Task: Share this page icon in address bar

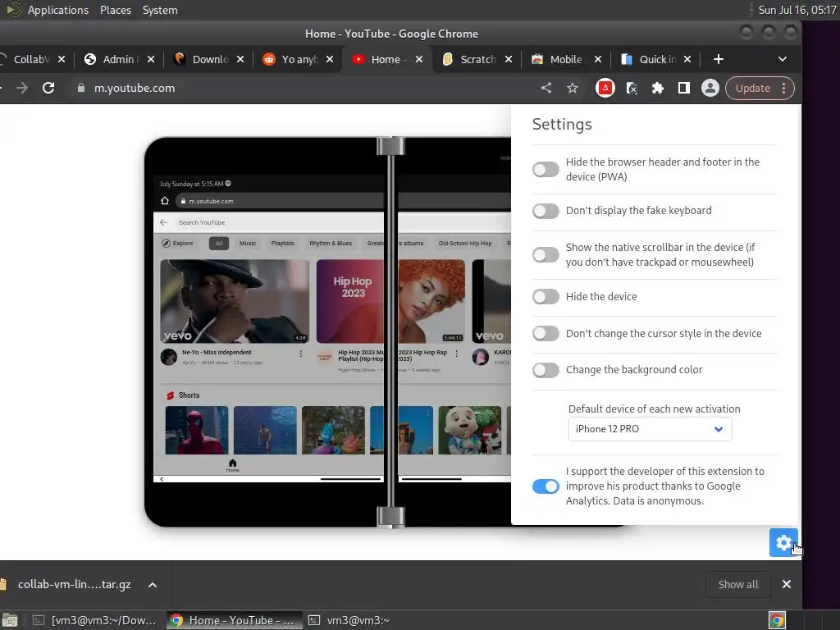Action: coord(546,88)
